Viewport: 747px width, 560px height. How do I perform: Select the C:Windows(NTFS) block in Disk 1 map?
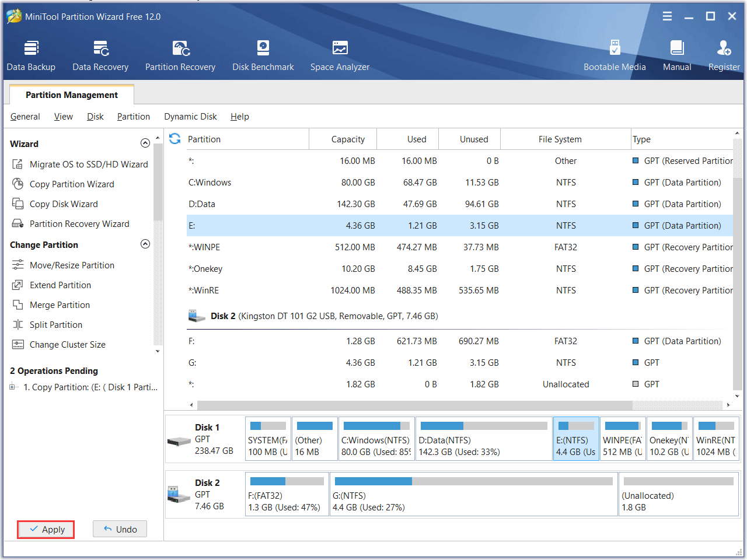[x=376, y=439]
